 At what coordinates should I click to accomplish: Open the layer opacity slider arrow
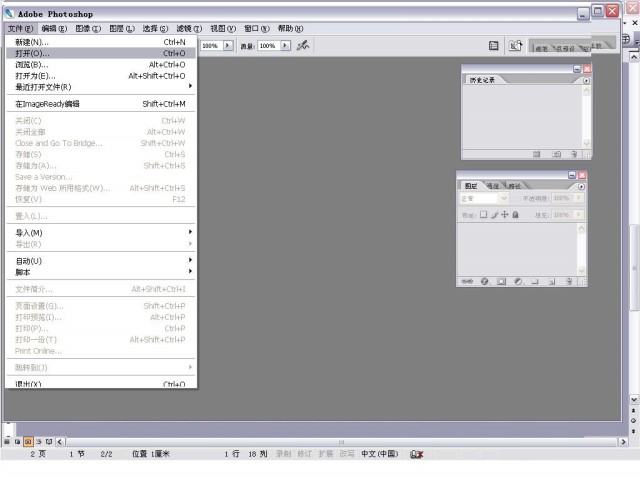[x=579, y=198]
